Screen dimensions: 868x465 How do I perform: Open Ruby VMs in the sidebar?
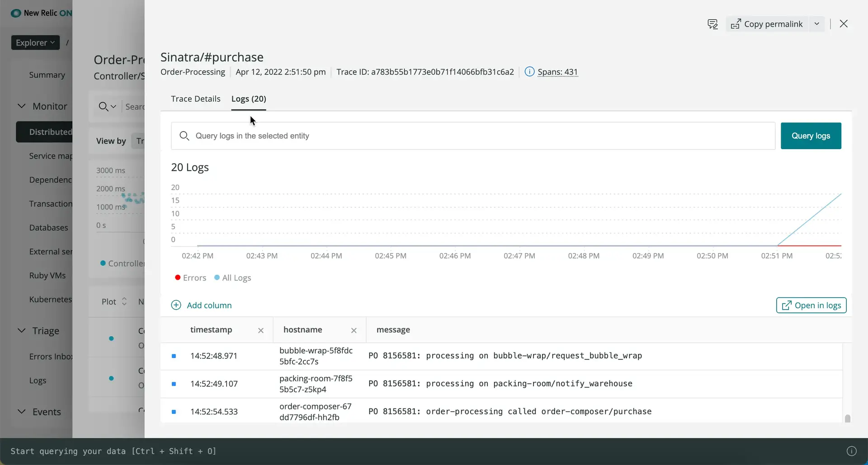47,276
